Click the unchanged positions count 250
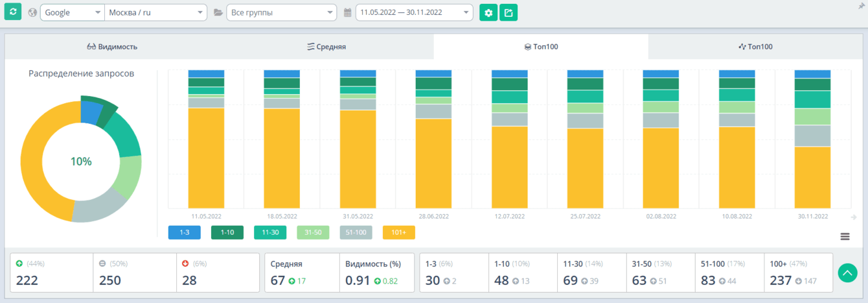This screenshot has height=303, width=868. tap(110, 280)
